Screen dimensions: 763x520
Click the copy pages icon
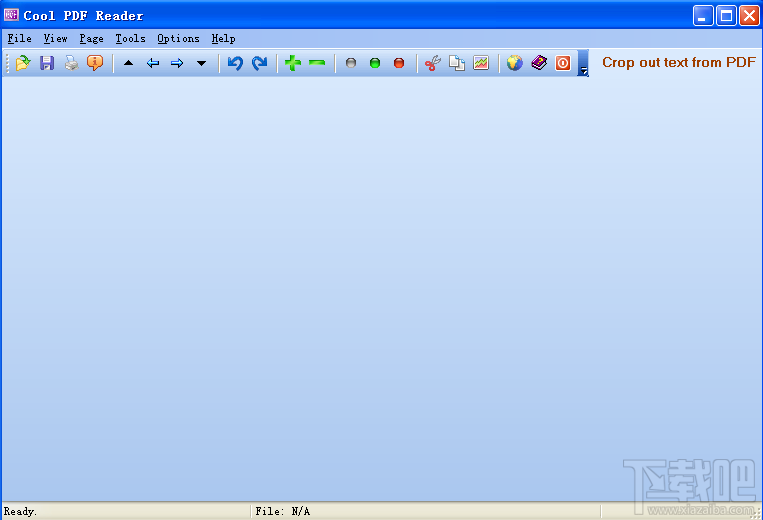(x=456, y=63)
